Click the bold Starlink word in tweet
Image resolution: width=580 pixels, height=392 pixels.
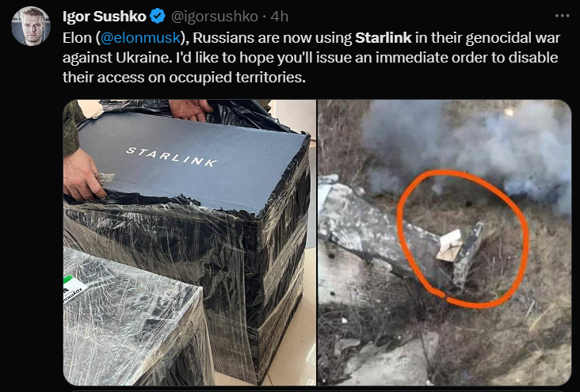pyautogui.click(x=383, y=38)
